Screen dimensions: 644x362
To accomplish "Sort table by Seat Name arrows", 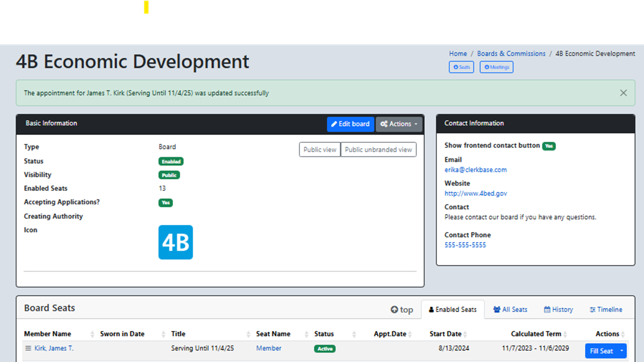I will 307,334.
